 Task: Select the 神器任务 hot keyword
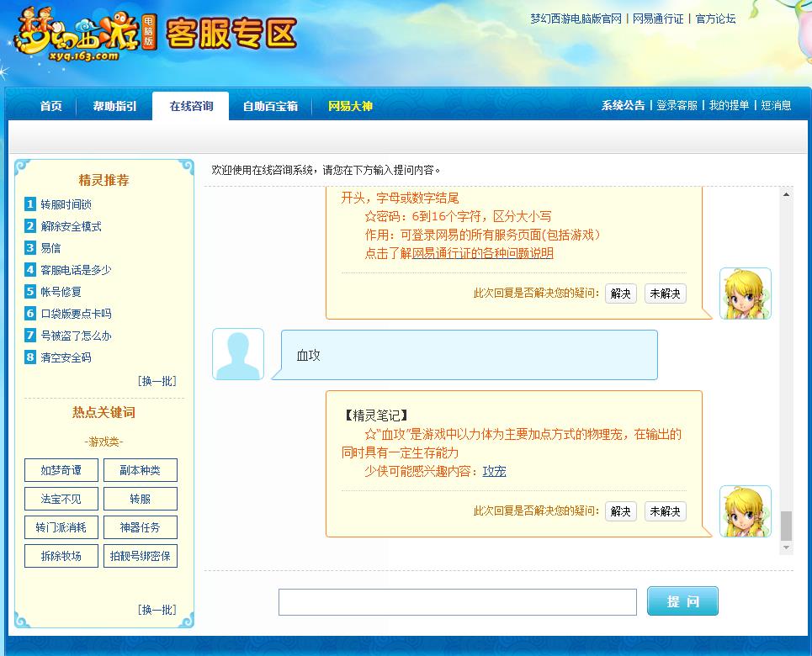(x=140, y=526)
